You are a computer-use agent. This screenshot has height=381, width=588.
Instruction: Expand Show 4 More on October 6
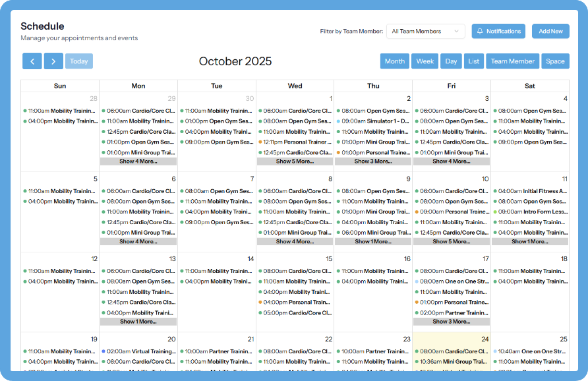138,241
